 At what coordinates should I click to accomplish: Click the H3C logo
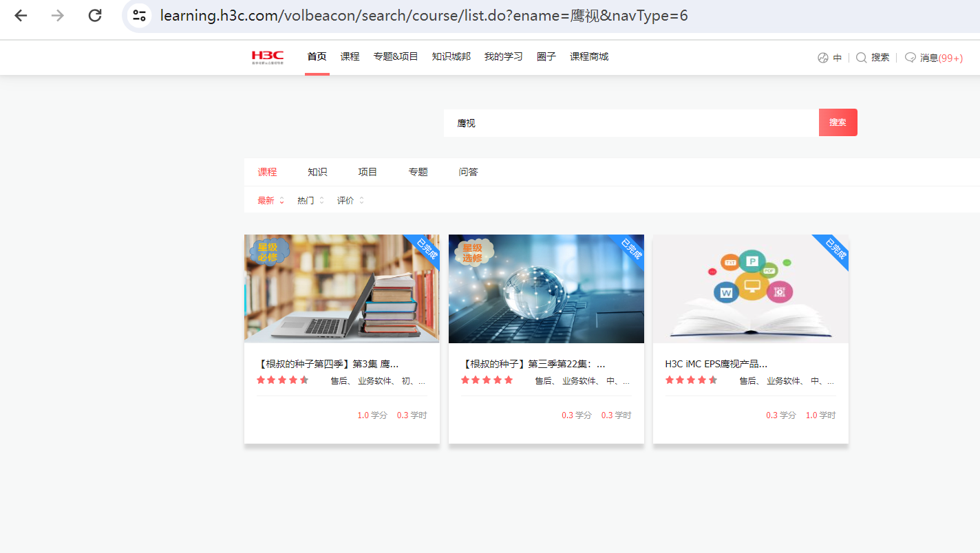pyautogui.click(x=268, y=57)
